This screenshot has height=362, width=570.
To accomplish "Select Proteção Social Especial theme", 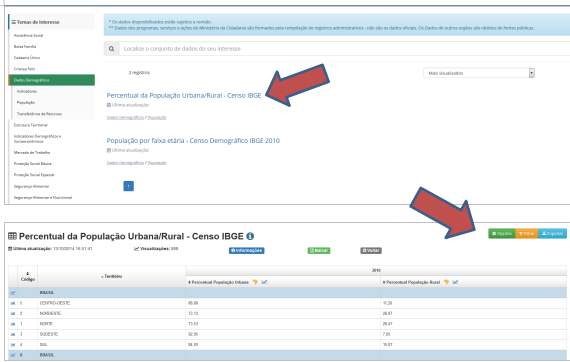I will (x=34, y=175).
